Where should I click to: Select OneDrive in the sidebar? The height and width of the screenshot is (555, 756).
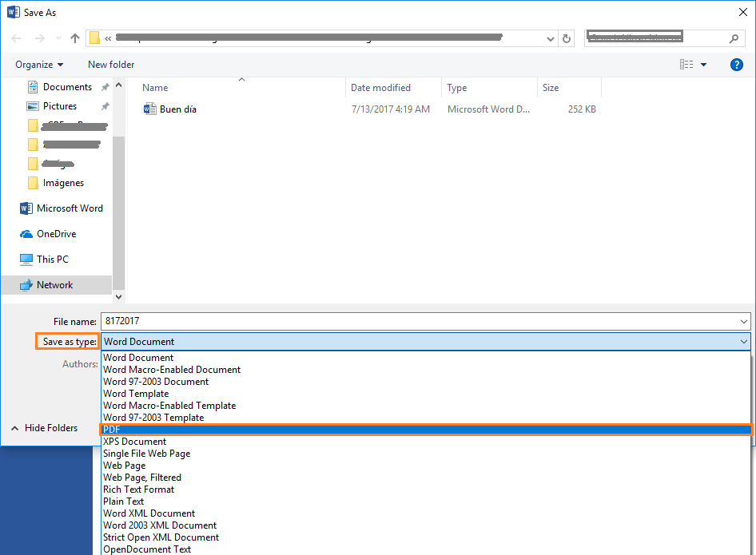coord(57,234)
